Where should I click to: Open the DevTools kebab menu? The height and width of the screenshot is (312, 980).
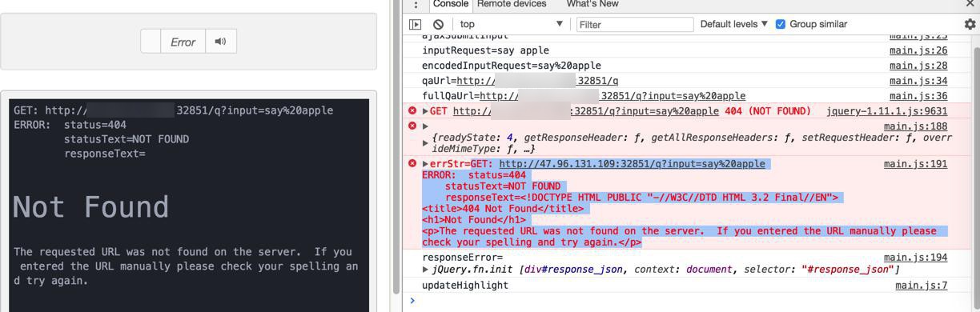tap(416, 5)
